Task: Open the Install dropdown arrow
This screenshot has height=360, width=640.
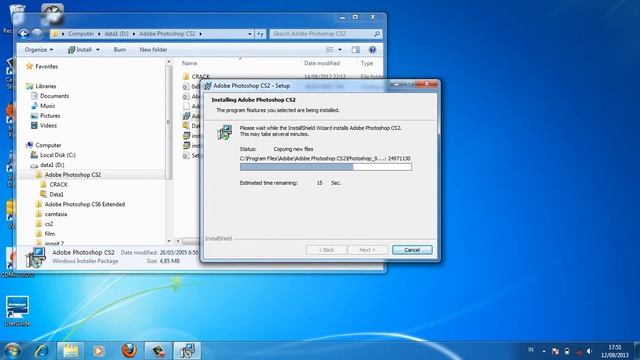Action: click(x=98, y=50)
